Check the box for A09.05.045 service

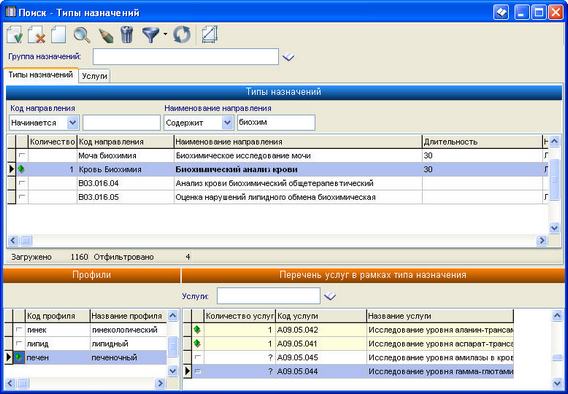(x=197, y=357)
